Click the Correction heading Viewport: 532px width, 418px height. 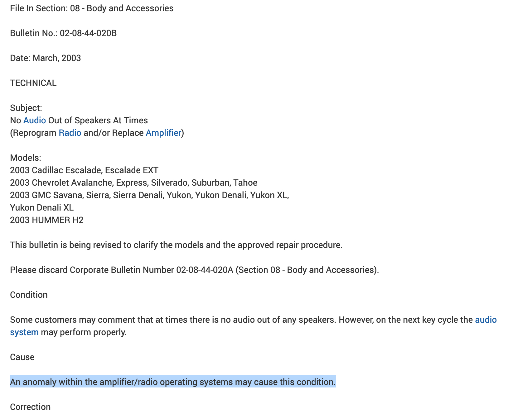point(30,407)
